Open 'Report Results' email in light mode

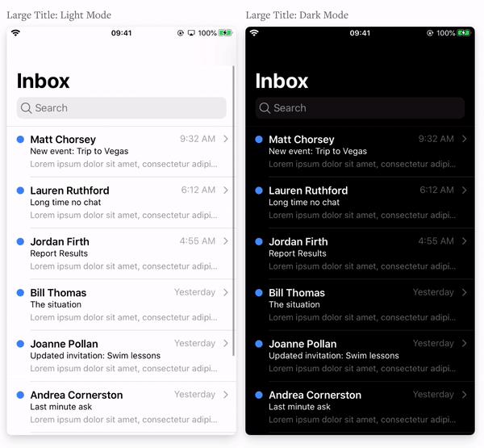coord(59,253)
